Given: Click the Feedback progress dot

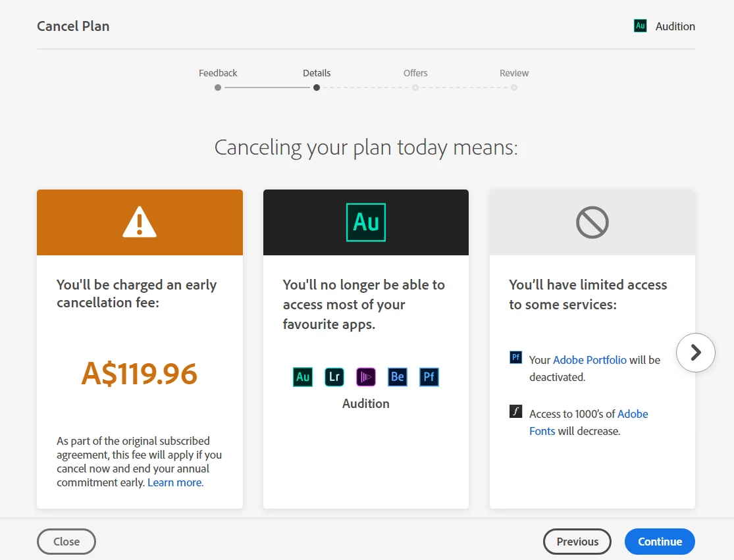Looking at the screenshot, I should coord(218,88).
